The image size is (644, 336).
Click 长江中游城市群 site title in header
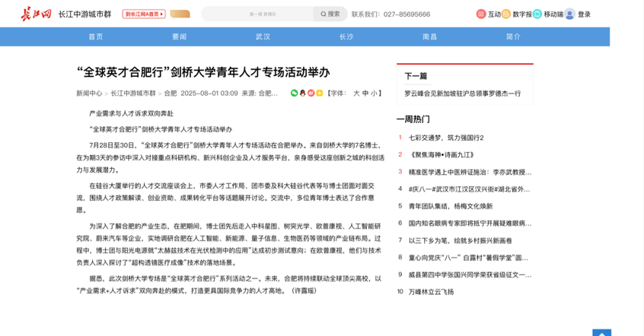click(x=84, y=14)
